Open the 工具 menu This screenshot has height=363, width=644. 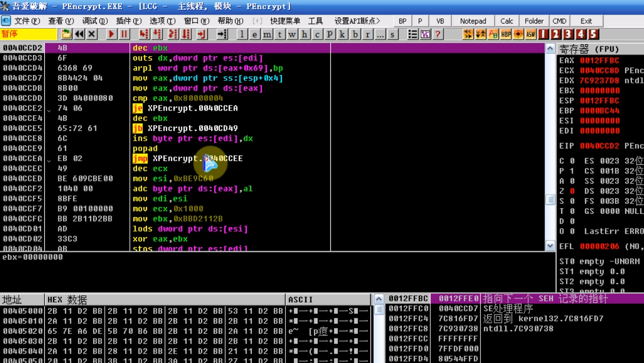(x=315, y=21)
